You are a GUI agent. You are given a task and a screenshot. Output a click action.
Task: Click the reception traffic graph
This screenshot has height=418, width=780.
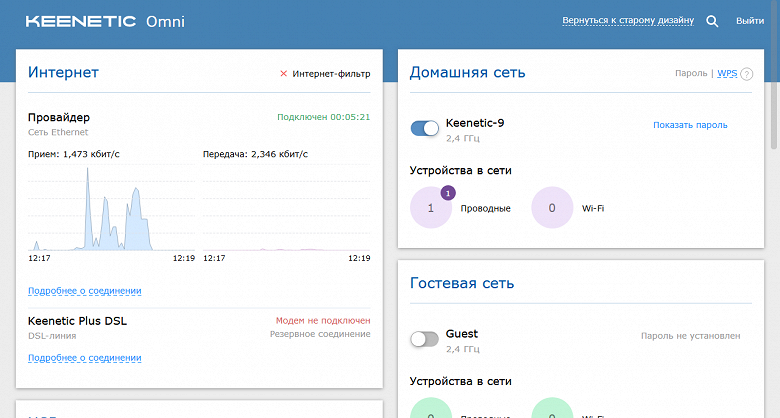click(111, 207)
